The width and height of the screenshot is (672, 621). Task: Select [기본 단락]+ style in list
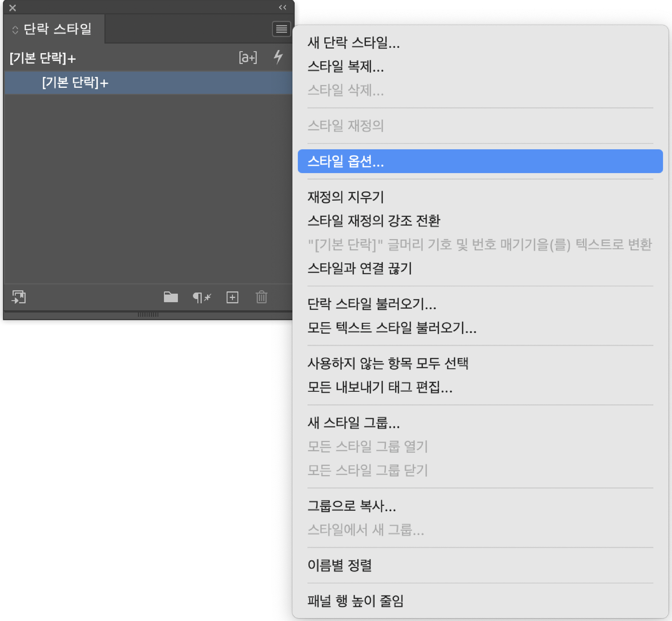click(75, 83)
